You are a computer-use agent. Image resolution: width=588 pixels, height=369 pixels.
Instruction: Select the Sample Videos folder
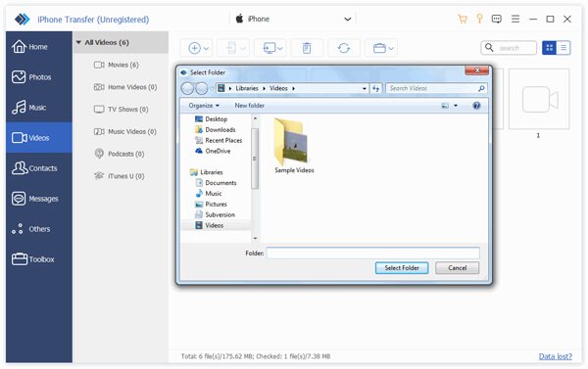(x=294, y=146)
